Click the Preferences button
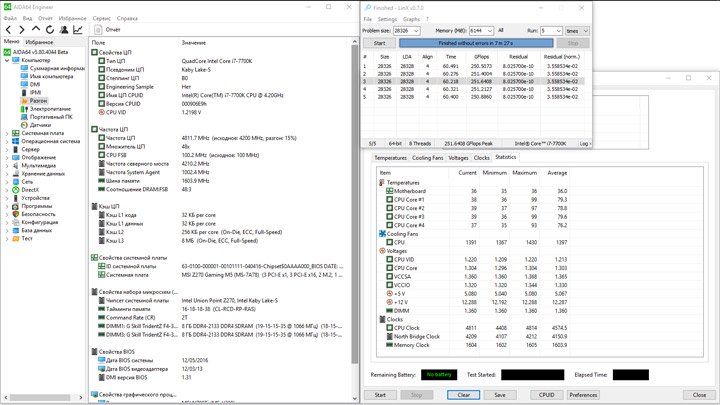 coord(583,395)
